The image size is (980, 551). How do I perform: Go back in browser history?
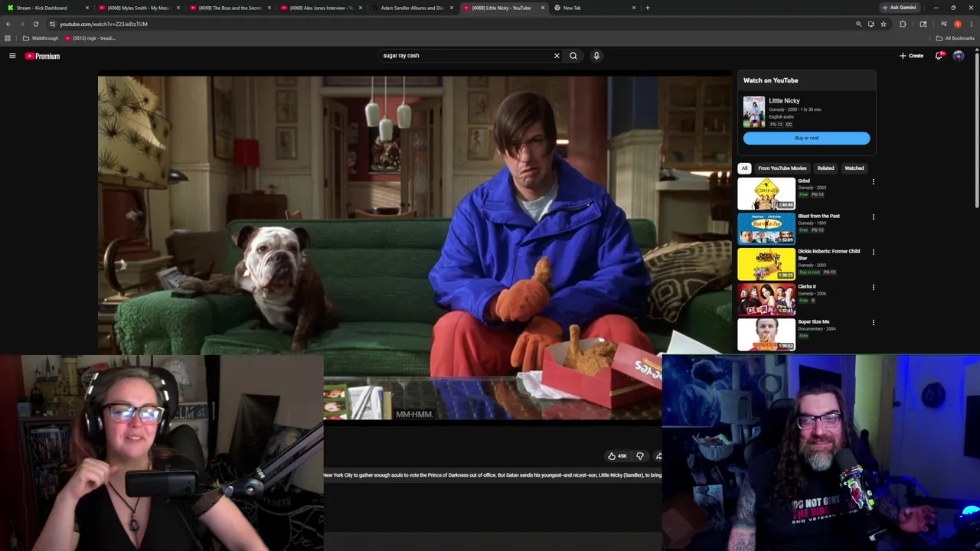[x=8, y=24]
